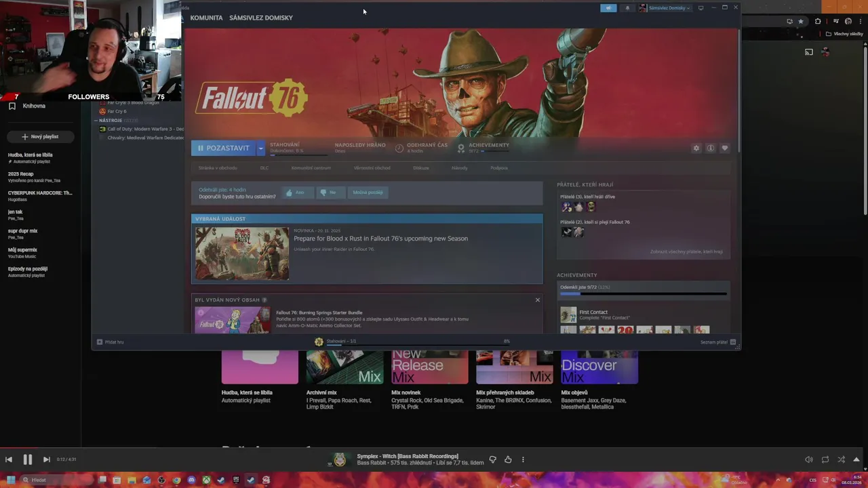Viewport: 868px width, 488px height.
Task: Like the current Symplex song
Action: pyautogui.click(x=508, y=460)
